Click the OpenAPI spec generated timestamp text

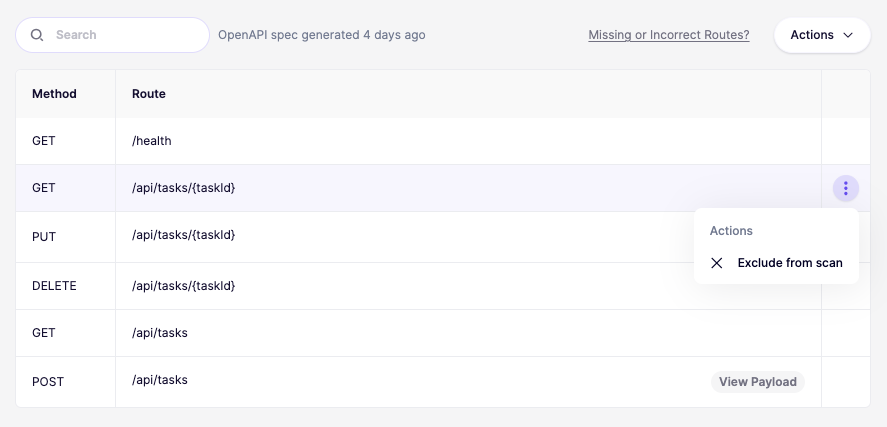tap(321, 35)
